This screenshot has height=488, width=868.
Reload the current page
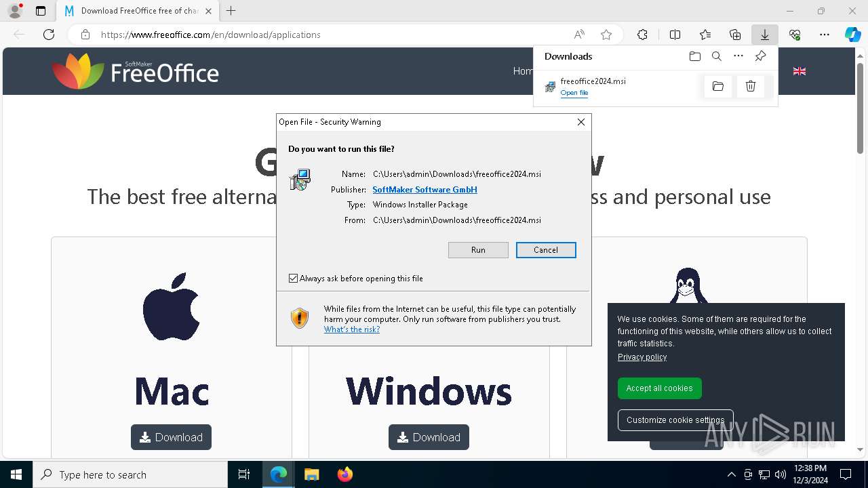[49, 35]
